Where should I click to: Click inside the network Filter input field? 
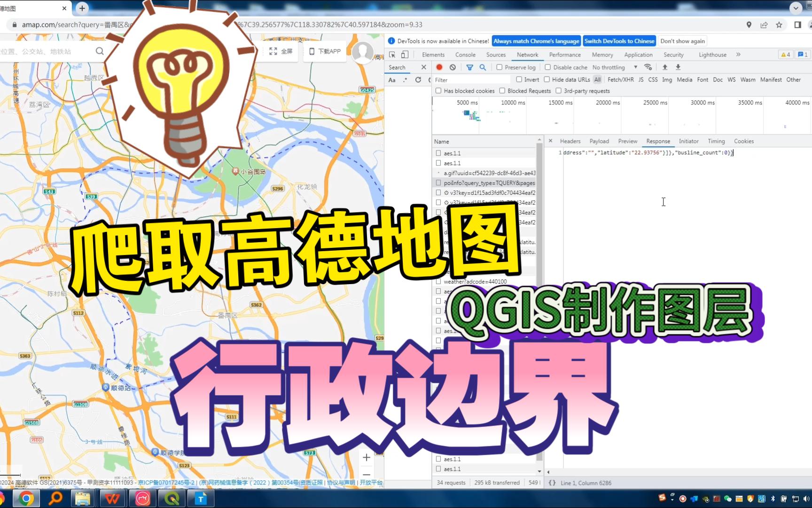[470, 79]
